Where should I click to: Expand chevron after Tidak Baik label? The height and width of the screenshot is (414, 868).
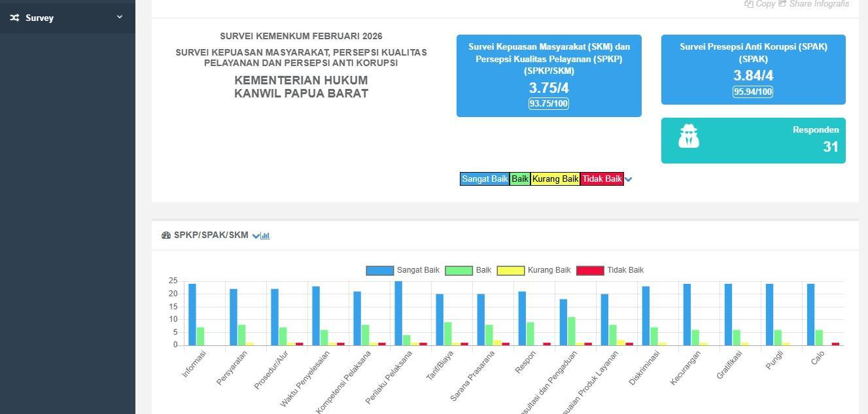coord(629,179)
